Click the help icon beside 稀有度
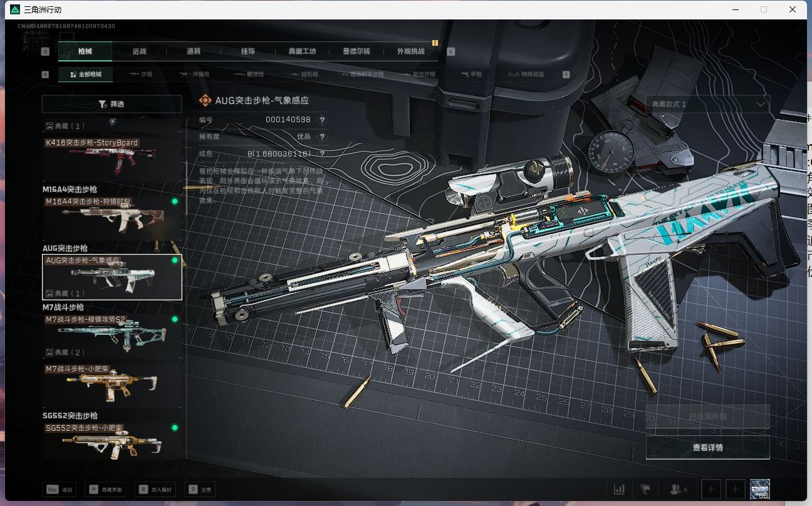This screenshot has width=812, height=506. 323,137
